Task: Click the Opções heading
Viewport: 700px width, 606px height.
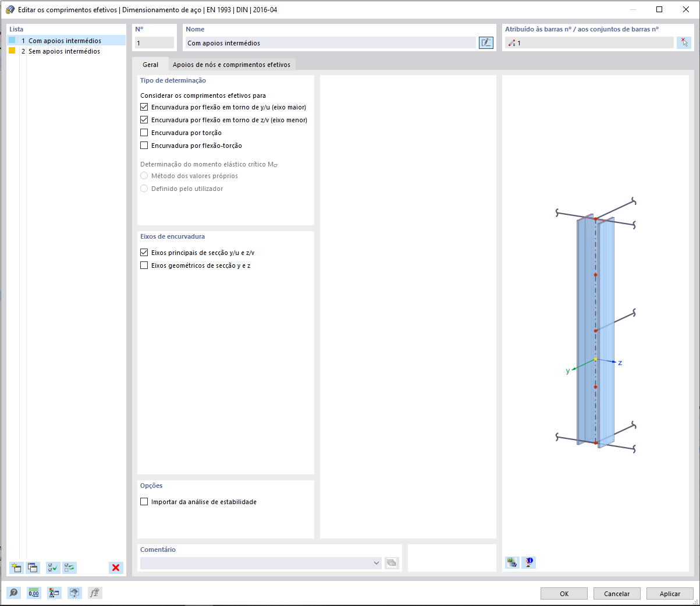Action: pos(151,485)
